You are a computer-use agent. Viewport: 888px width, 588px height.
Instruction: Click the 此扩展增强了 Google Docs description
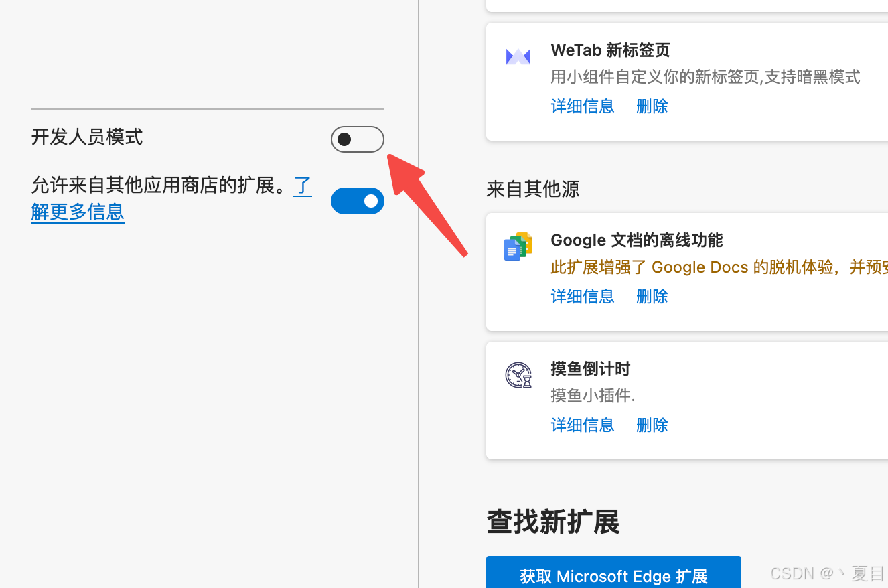(719, 267)
